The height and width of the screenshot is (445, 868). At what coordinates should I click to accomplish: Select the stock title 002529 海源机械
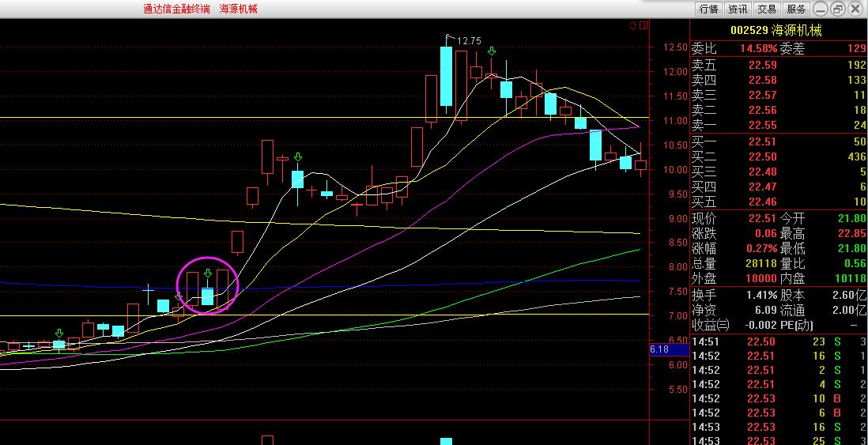(776, 31)
